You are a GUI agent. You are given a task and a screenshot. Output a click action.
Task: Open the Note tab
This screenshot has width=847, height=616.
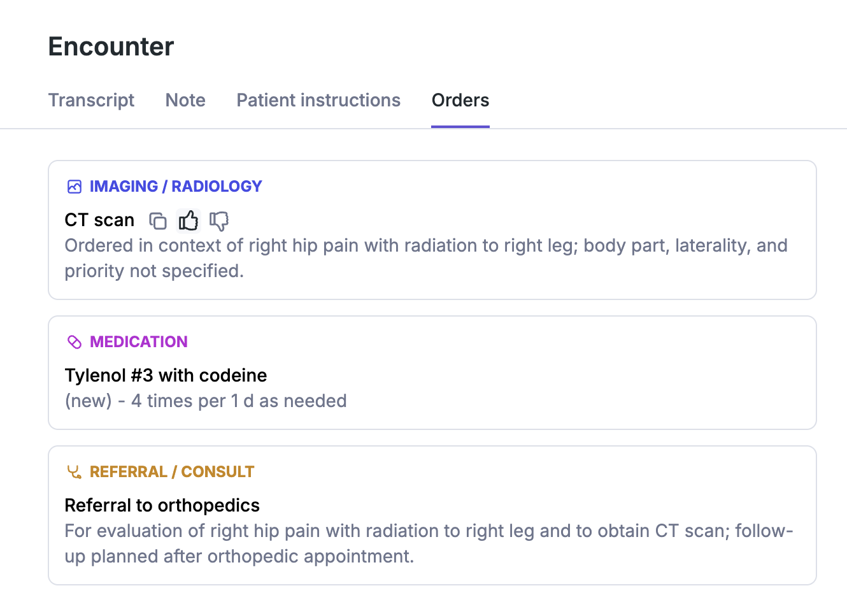(x=185, y=100)
